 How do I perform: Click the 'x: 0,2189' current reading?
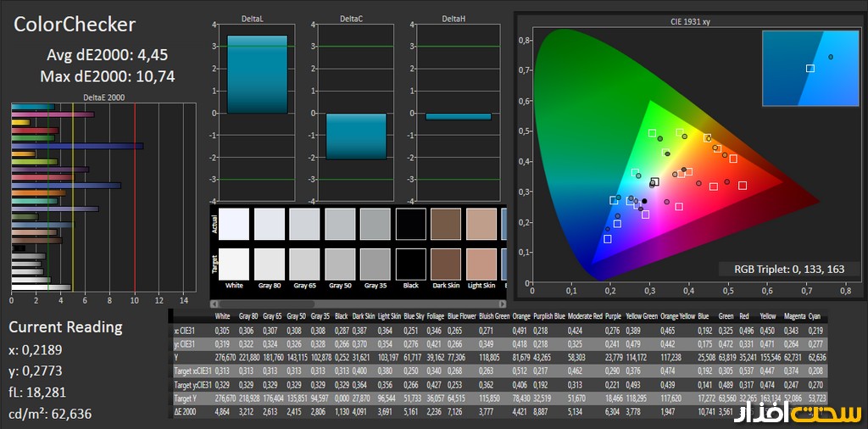coord(36,350)
